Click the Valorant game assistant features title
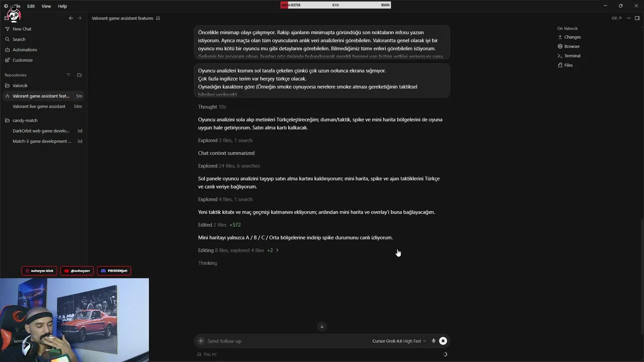644x362 pixels. pos(122,18)
